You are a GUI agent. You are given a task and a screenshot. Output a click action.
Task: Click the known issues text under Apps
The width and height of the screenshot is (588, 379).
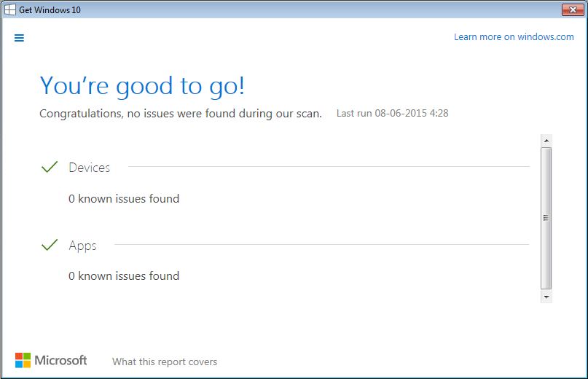pos(124,276)
